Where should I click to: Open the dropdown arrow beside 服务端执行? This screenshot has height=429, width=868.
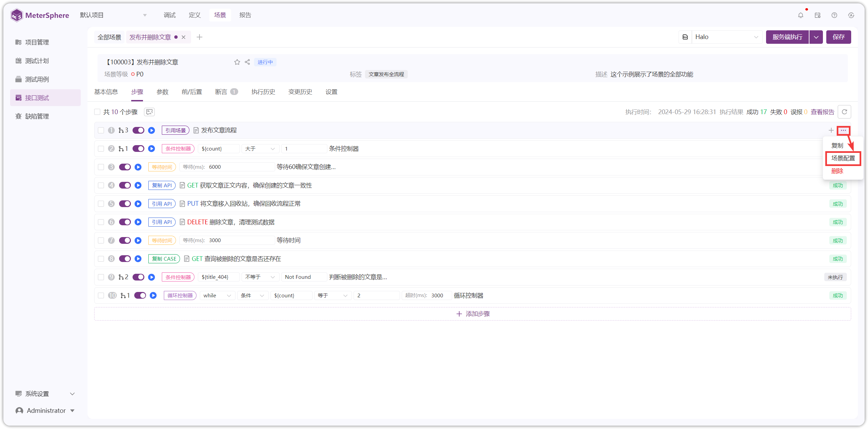[x=816, y=37]
